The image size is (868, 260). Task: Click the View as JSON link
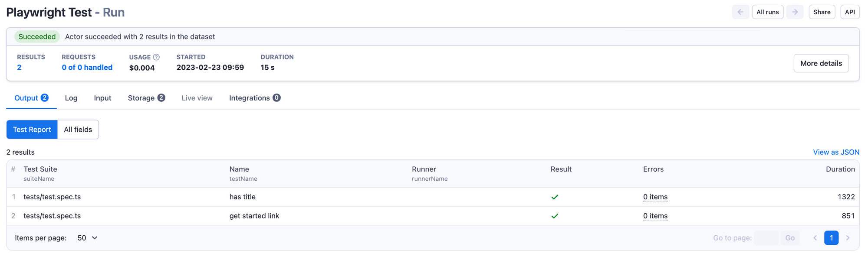pos(836,152)
